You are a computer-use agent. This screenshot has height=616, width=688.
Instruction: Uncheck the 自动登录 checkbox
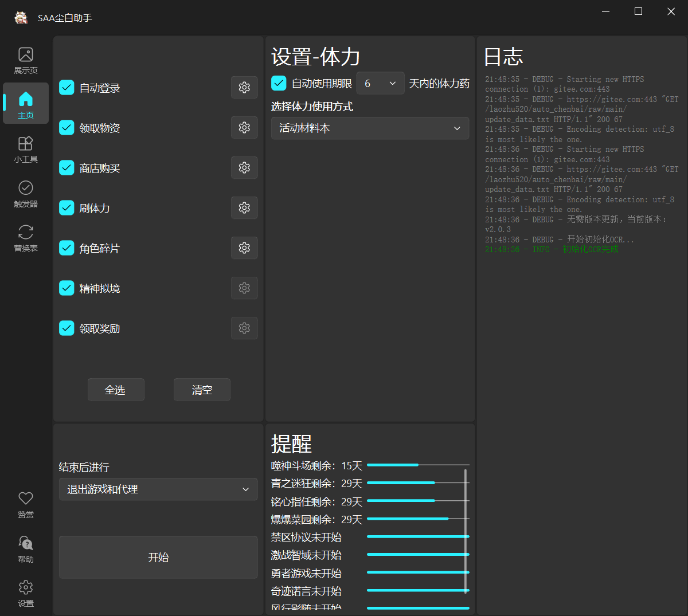coord(67,88)
